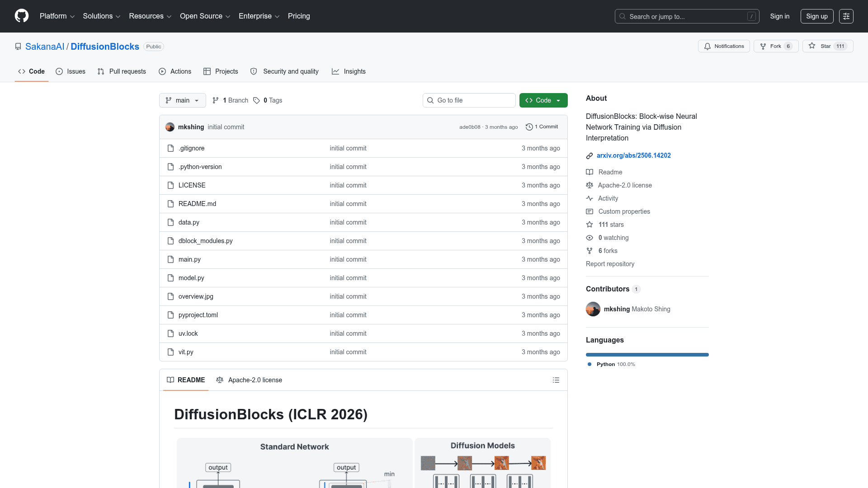The width and height of the screenshot is (868, 488).
Task: Click the book icon beside Readme in About
Action: pos(590,172)
